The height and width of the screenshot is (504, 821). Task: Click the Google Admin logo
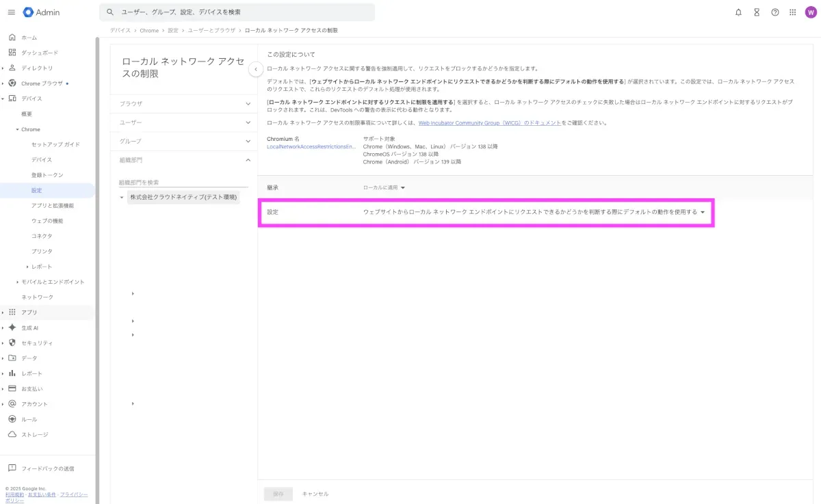click(41, 12)
